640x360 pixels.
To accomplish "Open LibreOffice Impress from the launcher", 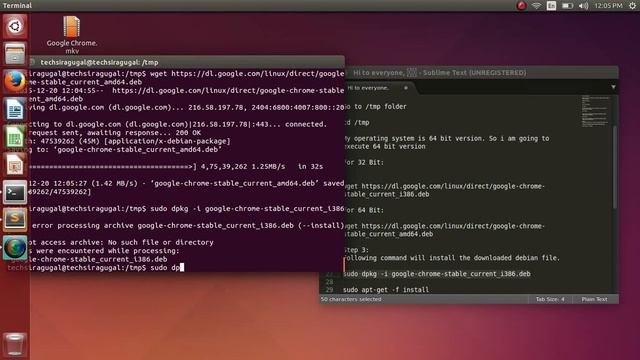I will click(x=15, y=164).
